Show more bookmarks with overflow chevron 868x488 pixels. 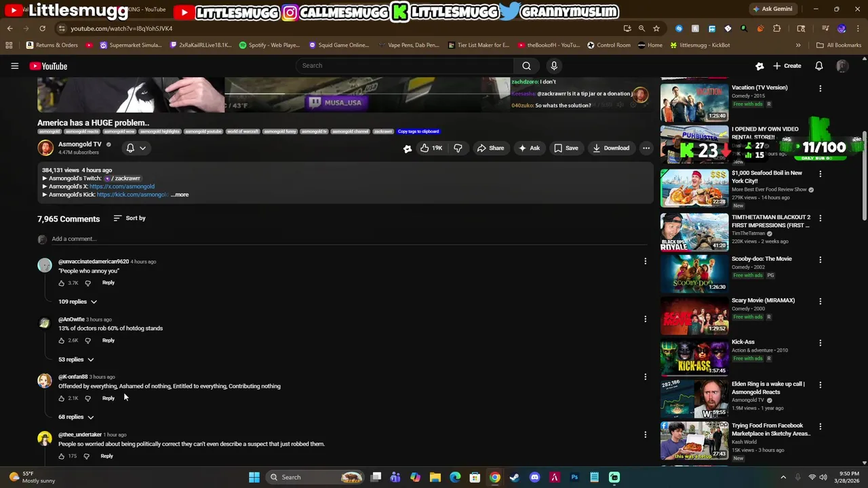798,45
